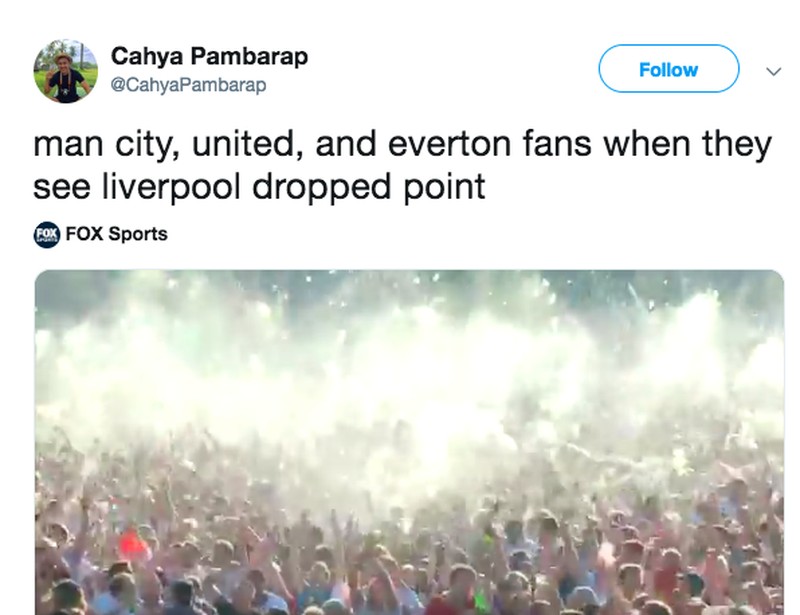Click the FOX Sports logo icon
This screenshot has height=615, width=800.
click(47, 234)
